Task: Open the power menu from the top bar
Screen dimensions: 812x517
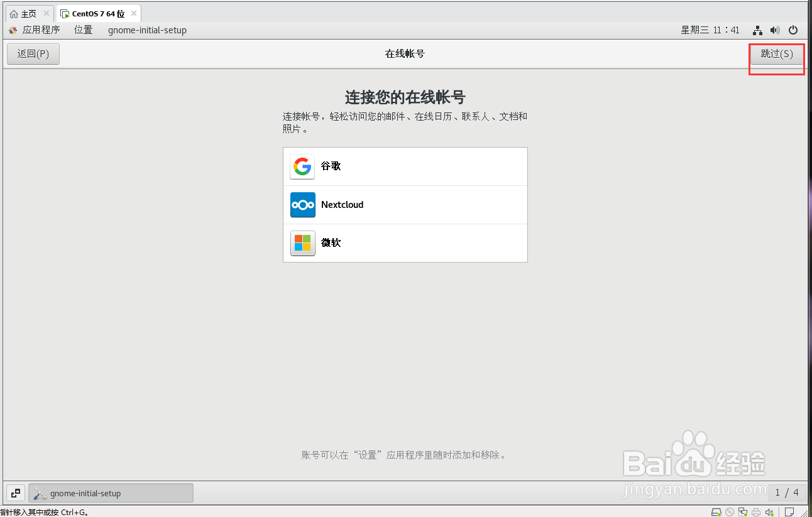Action: pyautogui.click(x=793, y=30)
